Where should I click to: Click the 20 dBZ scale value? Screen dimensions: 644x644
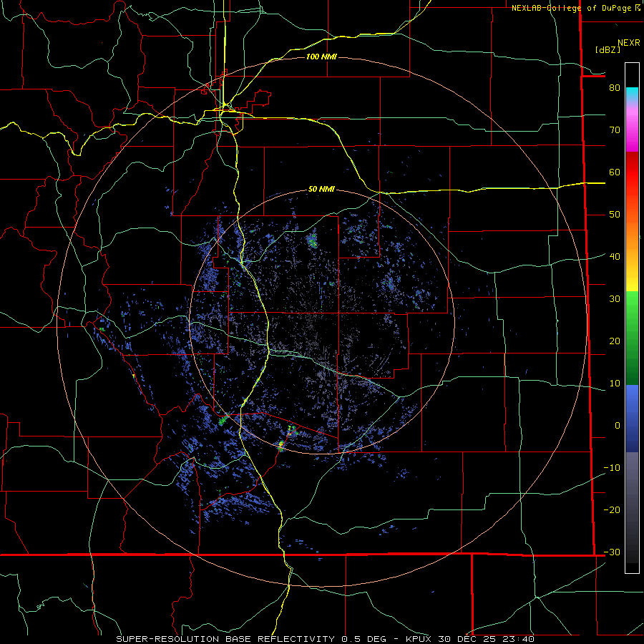[615, 341]
